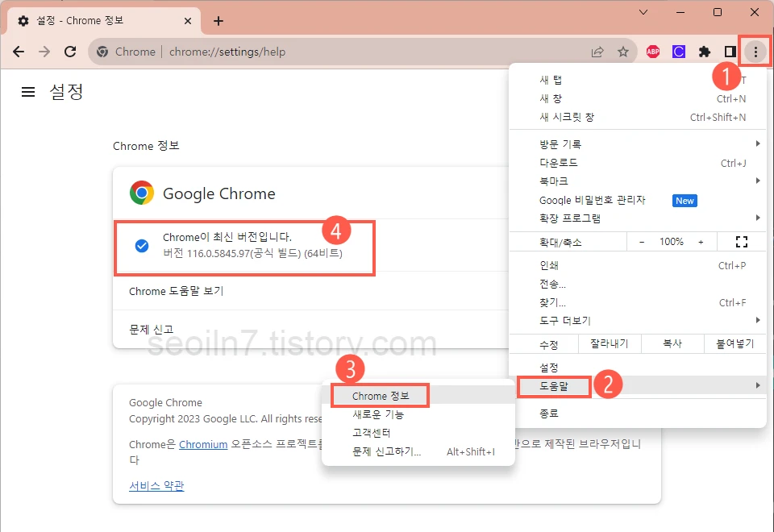
Task: Close the 설정 - Chrome 정보 tab
Action: point(188,21)
